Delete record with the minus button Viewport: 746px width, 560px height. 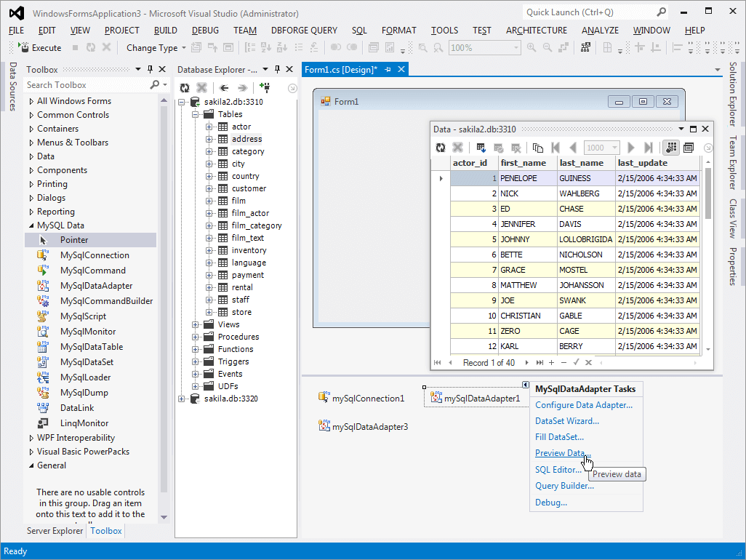tap(563, 363)
